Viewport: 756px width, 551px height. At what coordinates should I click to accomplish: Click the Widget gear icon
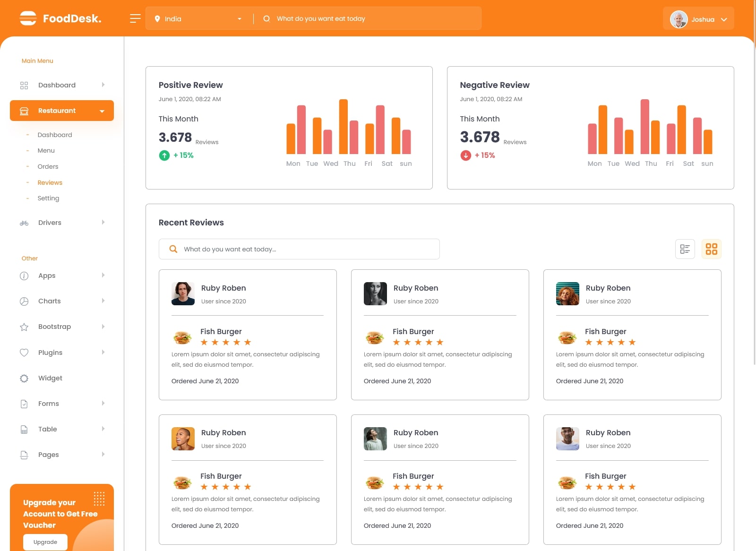point(24,378)
